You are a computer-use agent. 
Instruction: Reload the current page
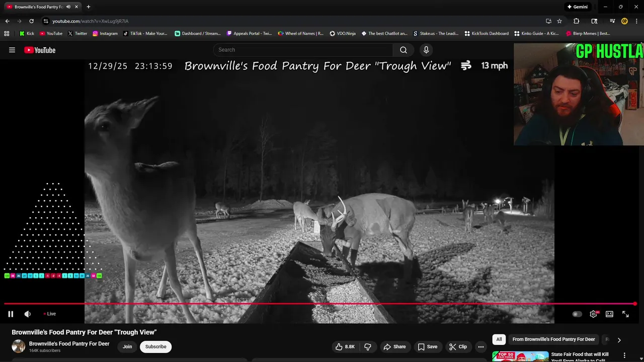(31, 21)
